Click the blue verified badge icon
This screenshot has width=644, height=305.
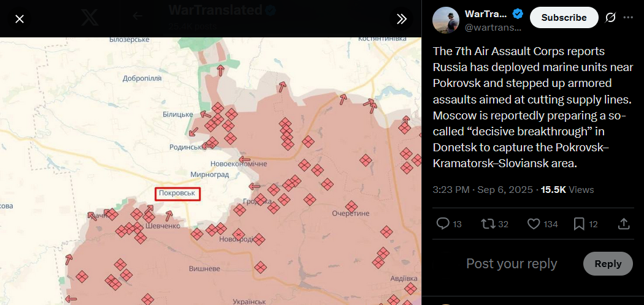click(518, 14)
